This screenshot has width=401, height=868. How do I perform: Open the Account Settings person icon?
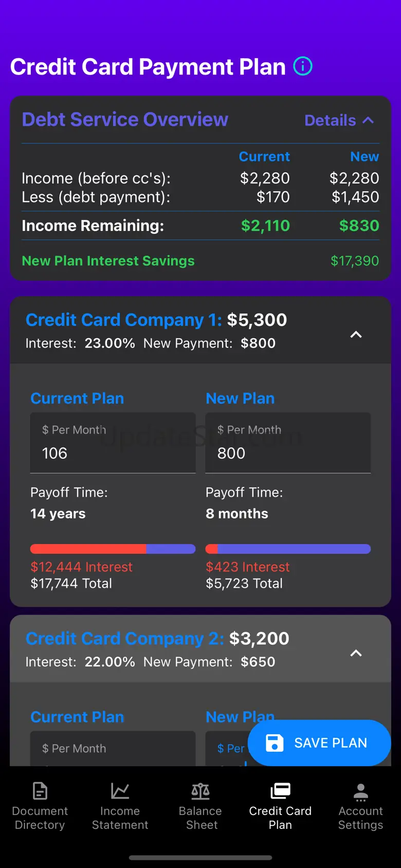click(361, 792)
